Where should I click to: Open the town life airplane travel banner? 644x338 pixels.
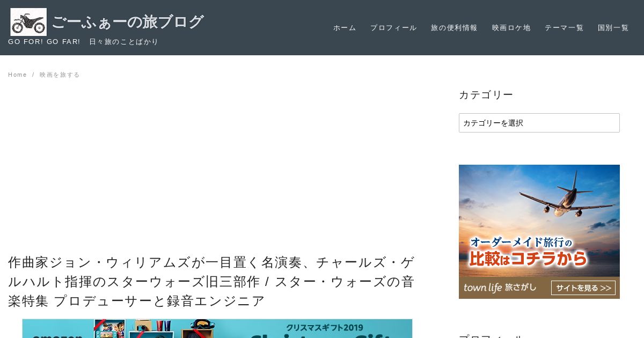(539, 232)
